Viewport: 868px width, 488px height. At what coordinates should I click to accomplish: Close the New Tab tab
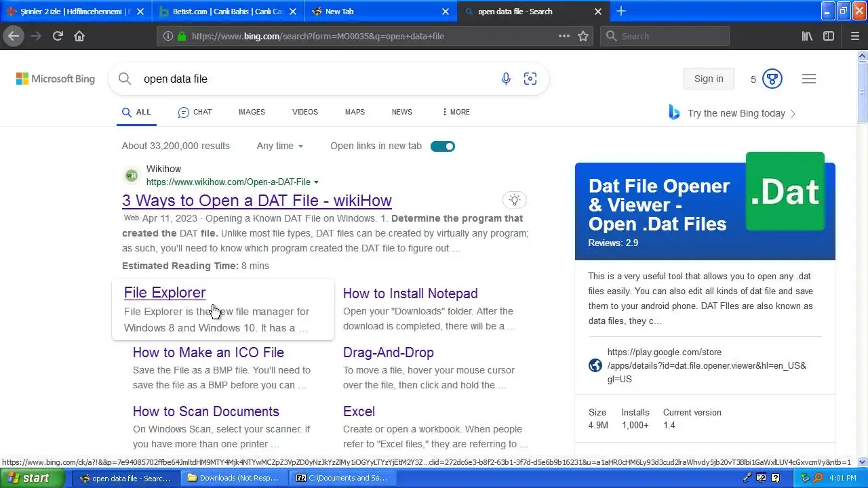pyautogui.click(x=446, y=11)
